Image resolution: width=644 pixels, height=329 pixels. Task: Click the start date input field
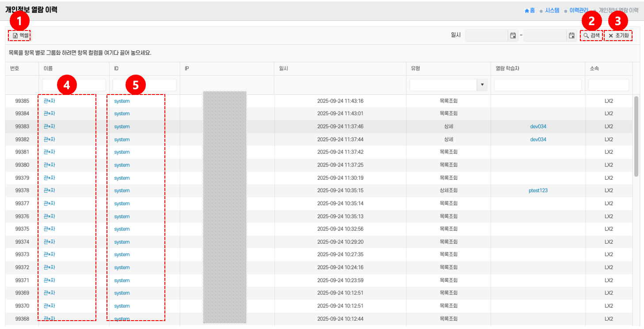486,35
